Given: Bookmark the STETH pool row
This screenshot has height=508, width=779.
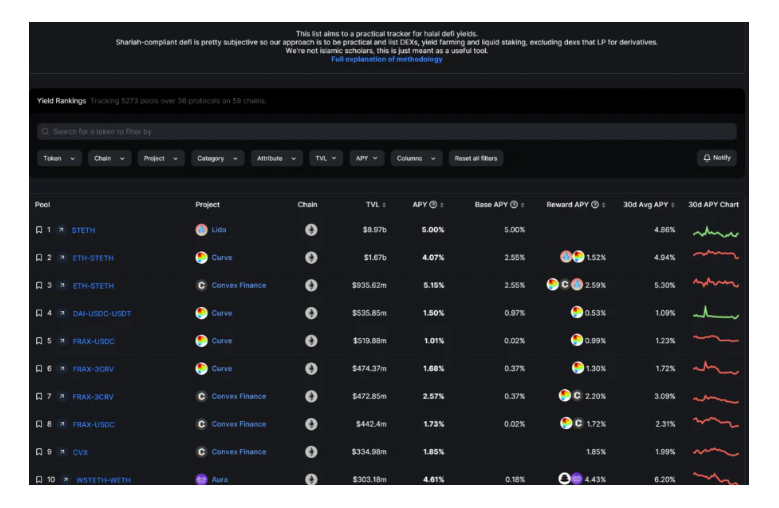Looking at the screenshot, I should pos(39,230).
